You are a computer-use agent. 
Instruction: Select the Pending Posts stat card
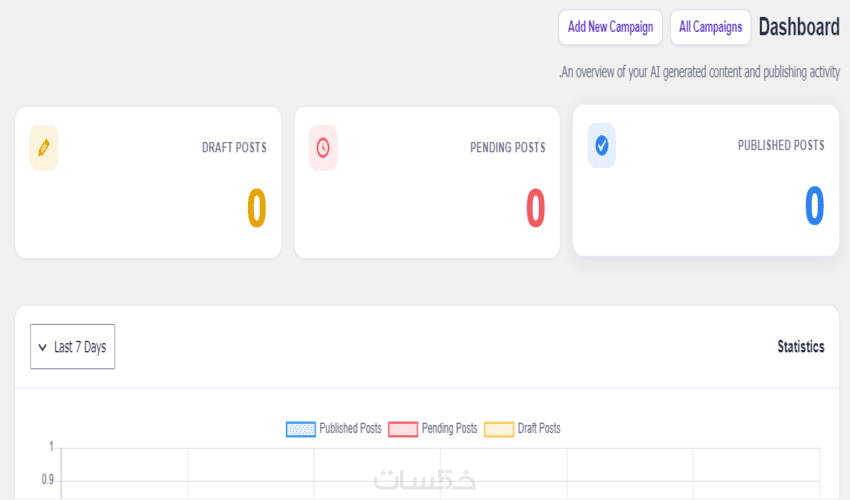pyautogui.click(x=427, y=182)
